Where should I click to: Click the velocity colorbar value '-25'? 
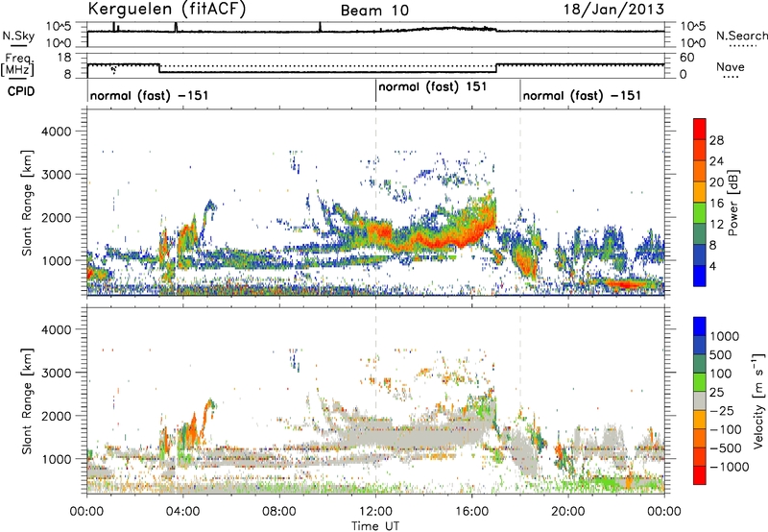point(722,410)
